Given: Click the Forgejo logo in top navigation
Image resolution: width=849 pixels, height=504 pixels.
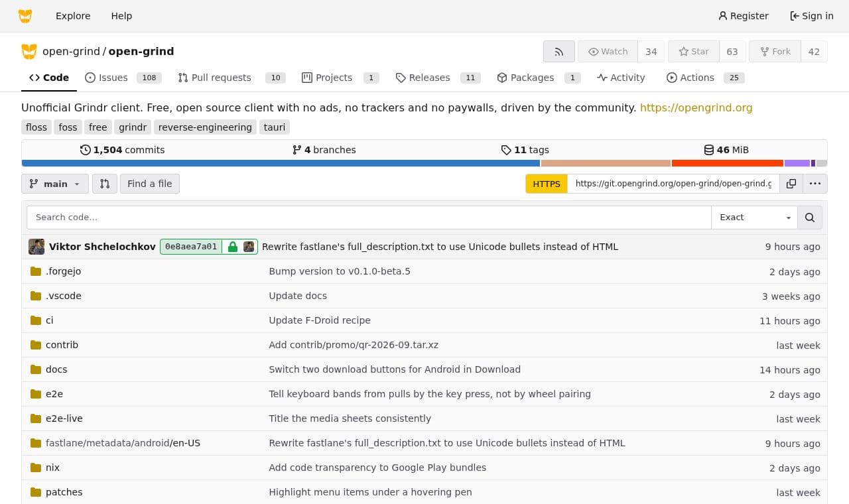Looking at the screenshot, I should pos(25,16).
